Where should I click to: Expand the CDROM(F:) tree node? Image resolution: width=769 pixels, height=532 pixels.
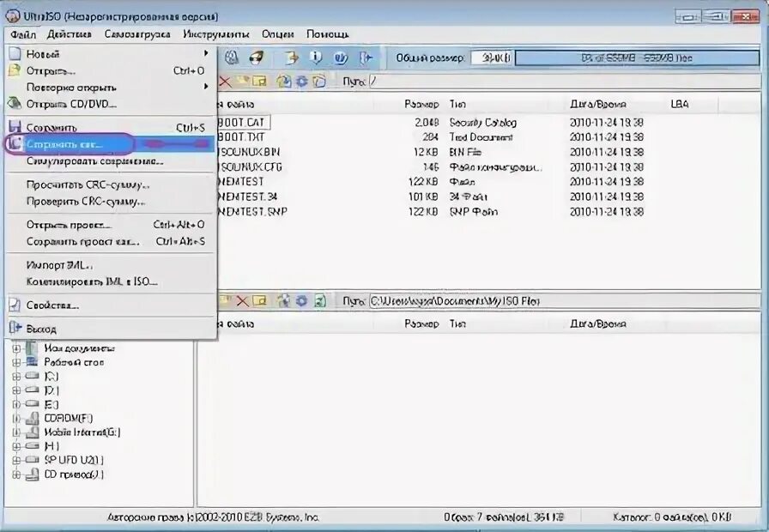[16, 419]
